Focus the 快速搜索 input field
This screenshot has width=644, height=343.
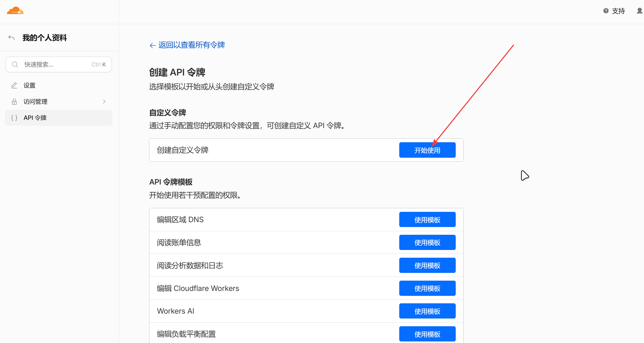(59, 64)
